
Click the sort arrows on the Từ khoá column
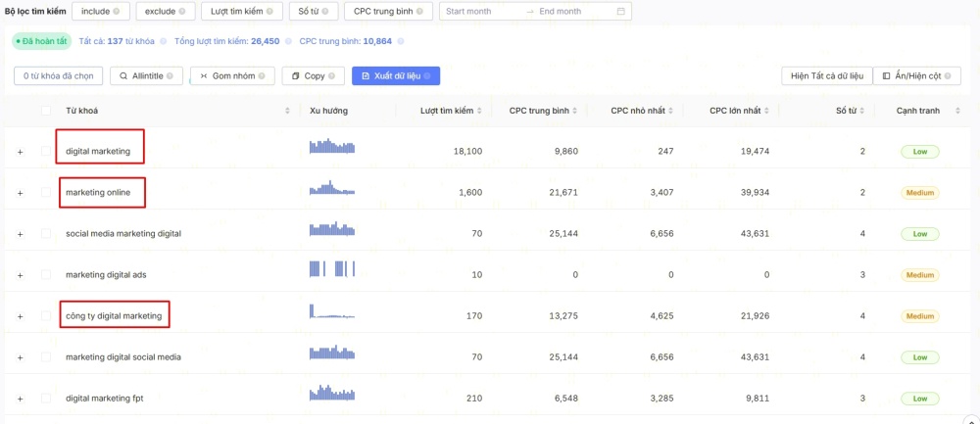[x=287, y=111]
